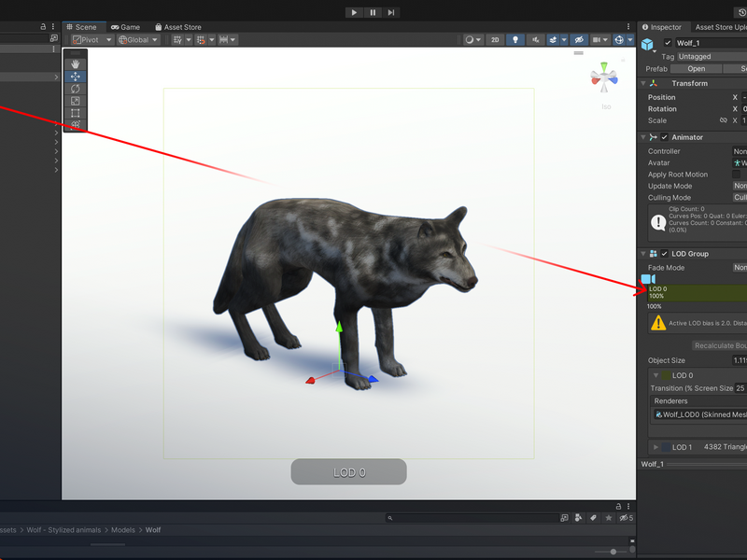
Task: Open the scene effects dropdown arrow
Action: pos(564,40)
